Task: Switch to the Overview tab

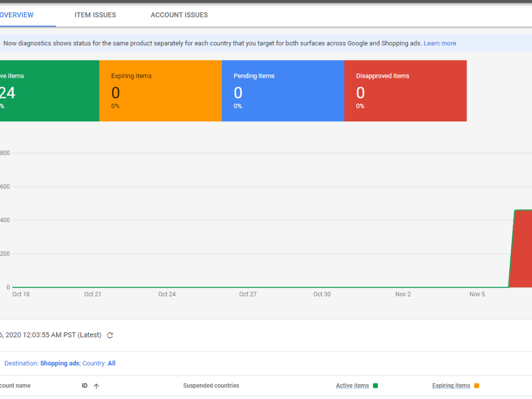Action: point(16,15)
